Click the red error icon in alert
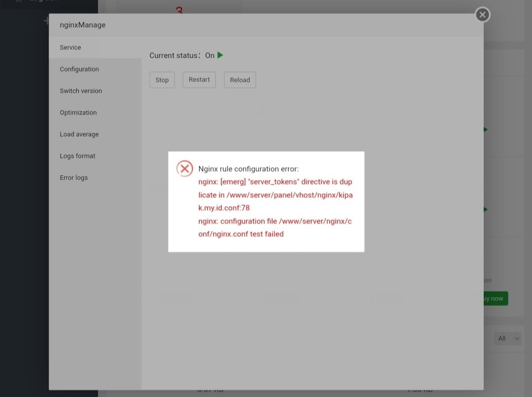The height and width of the screenshot is (397, 532). coord(185,169)
